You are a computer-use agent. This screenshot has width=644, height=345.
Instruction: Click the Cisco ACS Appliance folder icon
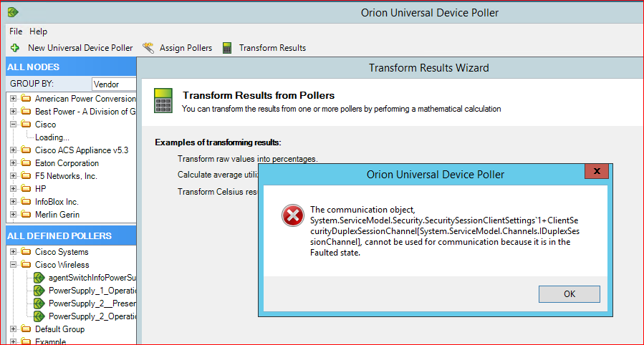[x=26, y=150]
